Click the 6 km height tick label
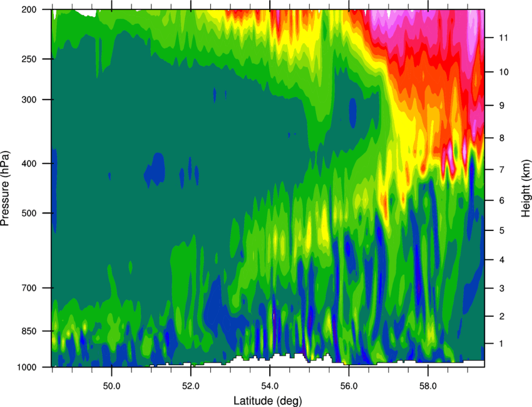 pyautogui.click(x=502, y=200)
